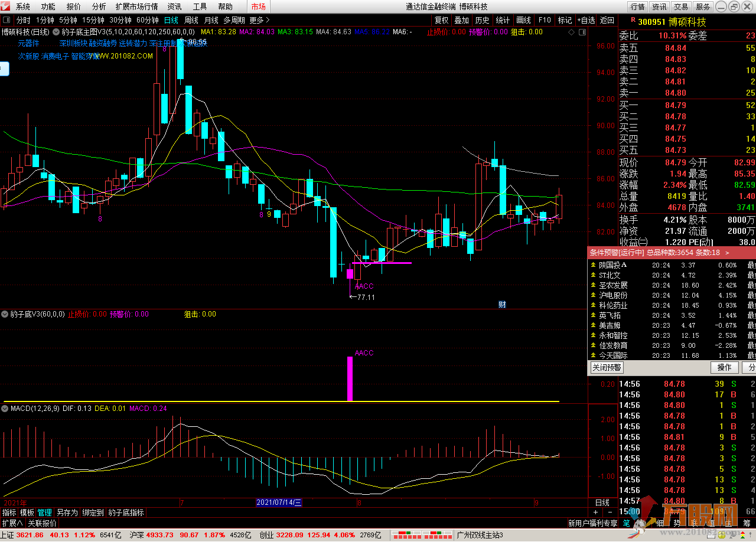Click the 绑定到 option

click(93, 512)
